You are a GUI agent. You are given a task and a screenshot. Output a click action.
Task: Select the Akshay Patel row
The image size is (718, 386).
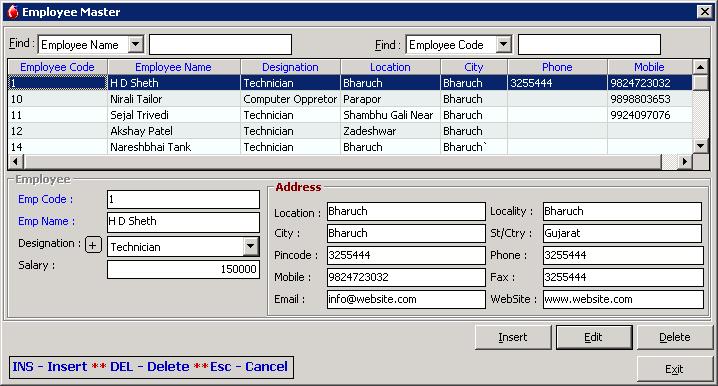350,131
